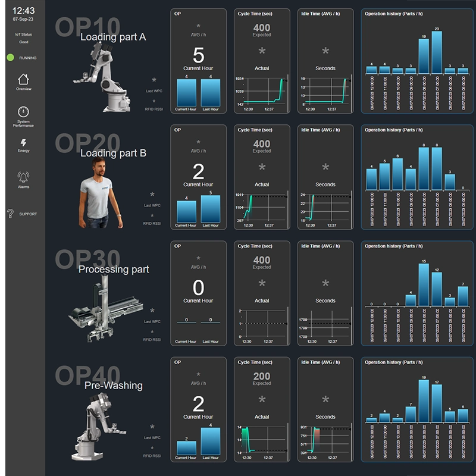
Task: Open the Alarms bell icon
Action: pyautogui.click(x=23, y=177)
